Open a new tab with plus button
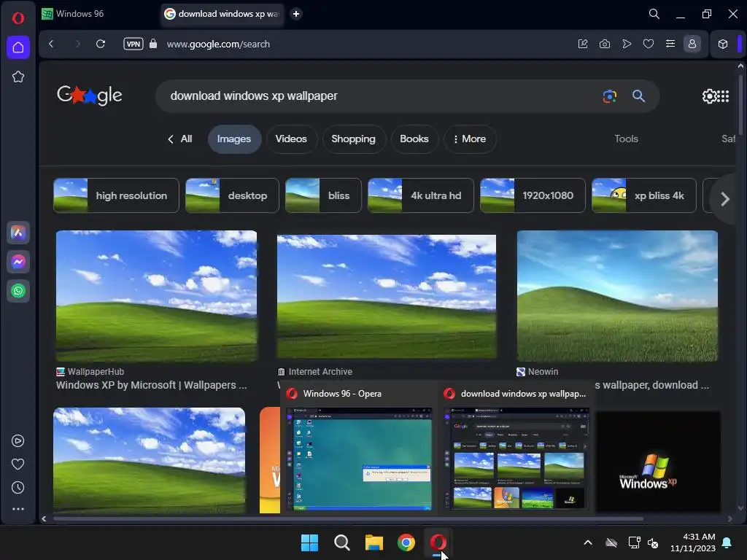The width and height of the screenshot is (747, 560). (x=296, y=14)
